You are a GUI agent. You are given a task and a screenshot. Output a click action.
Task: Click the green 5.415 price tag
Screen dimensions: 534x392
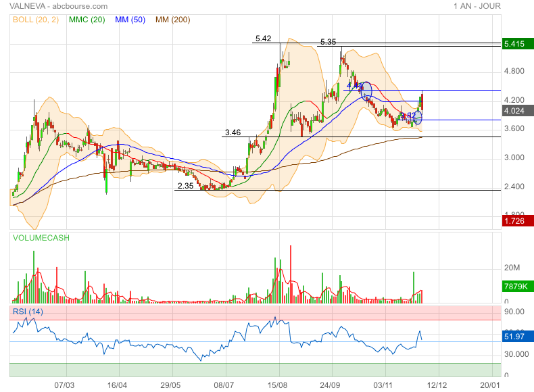(515, 44)
